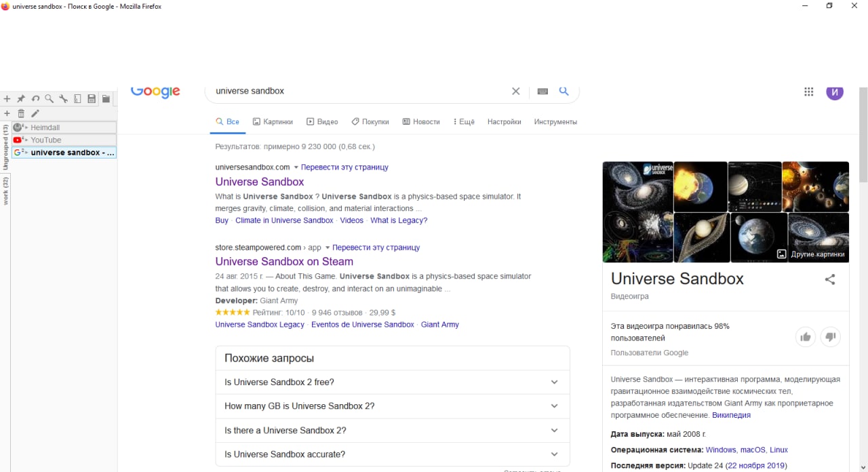The width and height of the screenshot is (868, 472).
Task: Clear the search box with X icon
Action: tap(515, 91)
